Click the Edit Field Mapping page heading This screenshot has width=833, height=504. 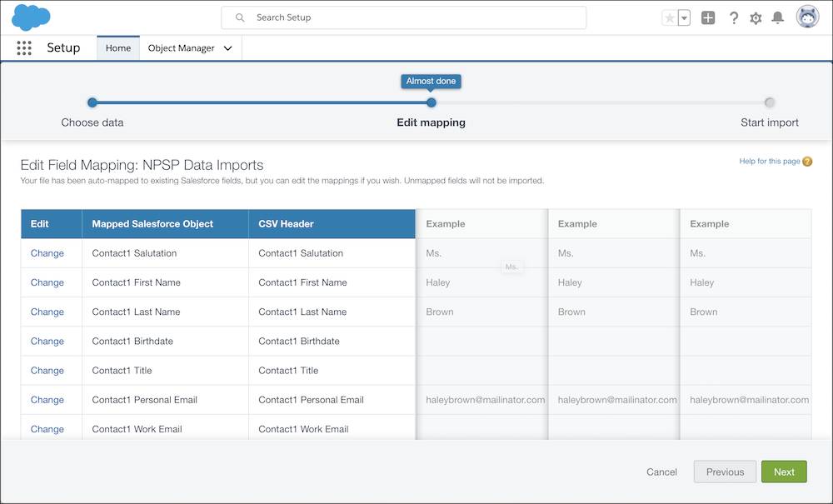click(142, 165)
